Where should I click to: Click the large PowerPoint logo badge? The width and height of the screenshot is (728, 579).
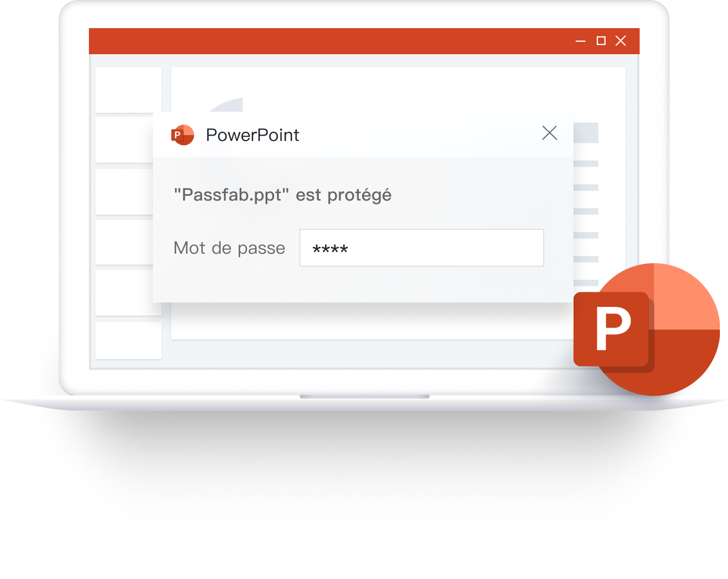[647, 330]
